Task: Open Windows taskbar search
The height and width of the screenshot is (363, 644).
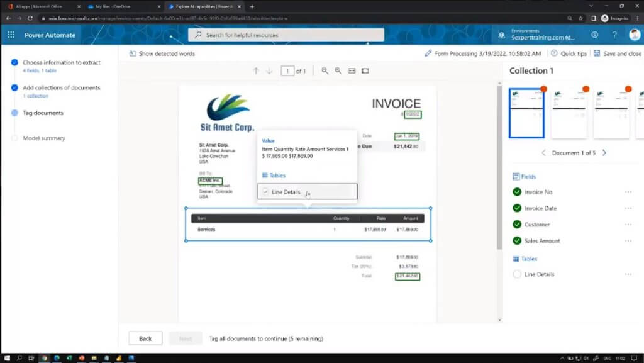Action: pyautogui.click(x=19, y=358)
